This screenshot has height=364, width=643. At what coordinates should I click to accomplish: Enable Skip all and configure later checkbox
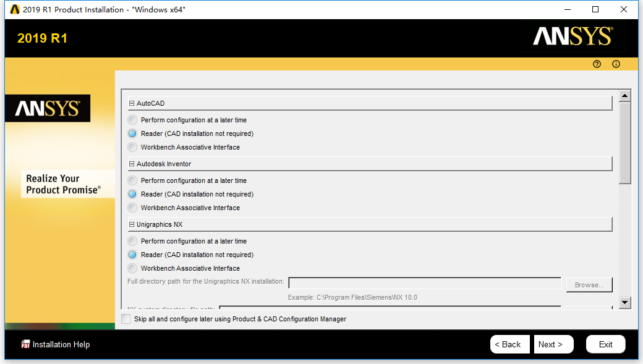(x=126, y=319)
